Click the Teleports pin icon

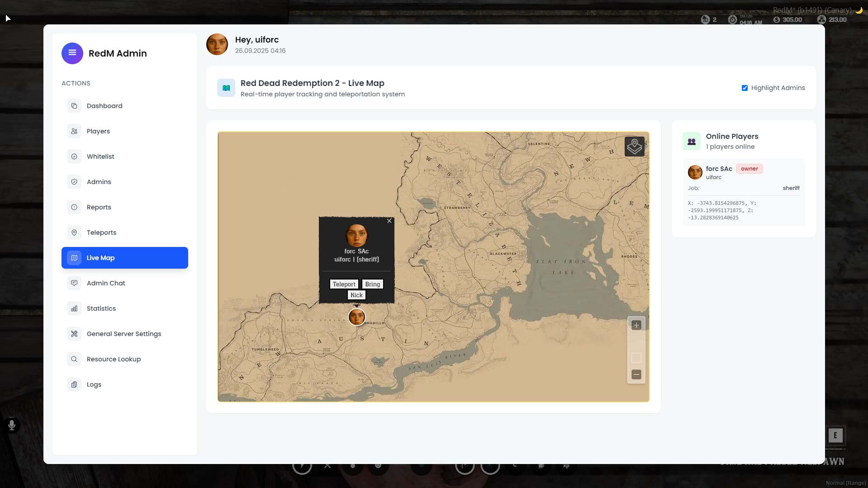74,232
